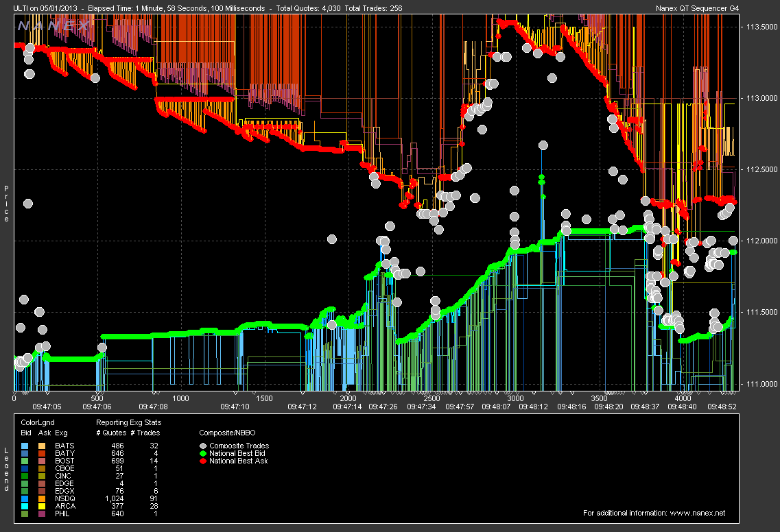Viewport: 780px width, 532px height.
Task: Click the NSDQ exchange label
Action: (x=64, y=498)
